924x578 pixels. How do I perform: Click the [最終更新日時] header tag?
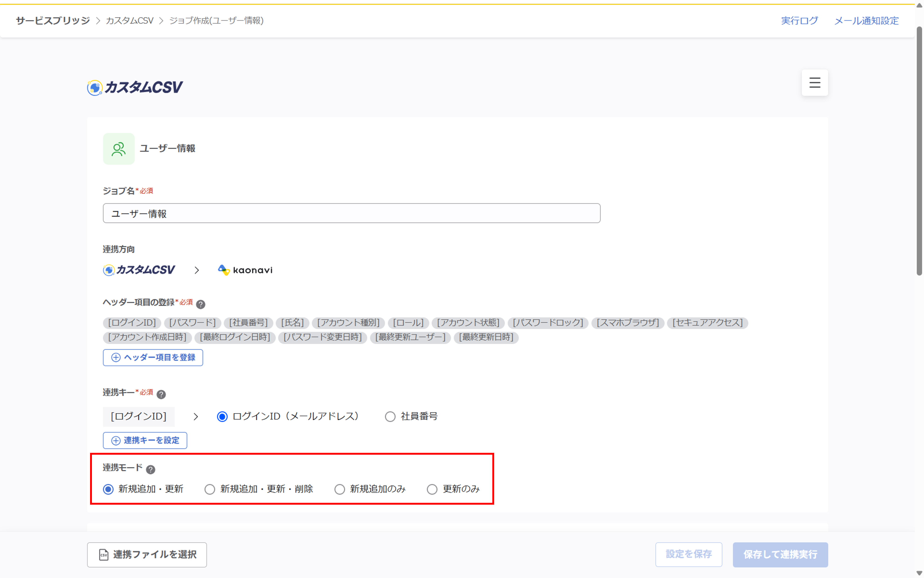tap(486, 337)
